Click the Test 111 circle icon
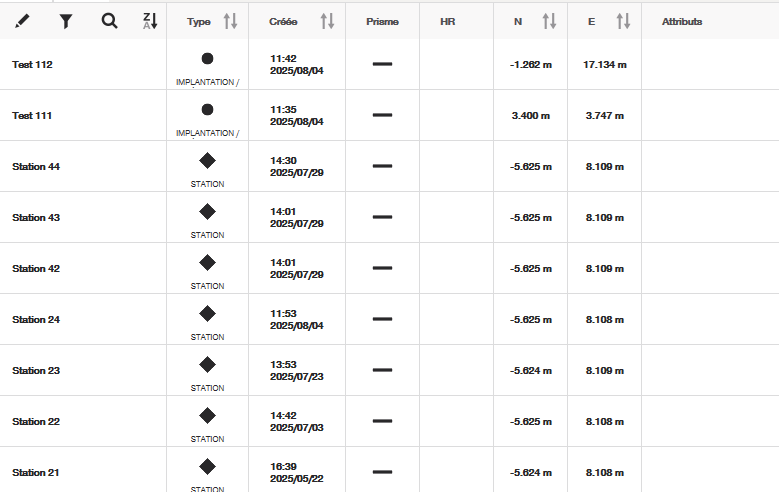Image resolution: width=779 pixels, height=492 pixels. 207,110
